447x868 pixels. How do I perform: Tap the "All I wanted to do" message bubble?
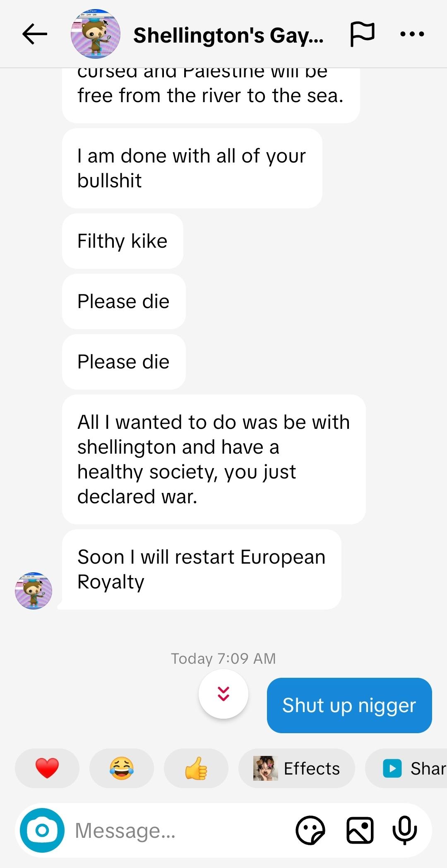[x=214, y=459]
